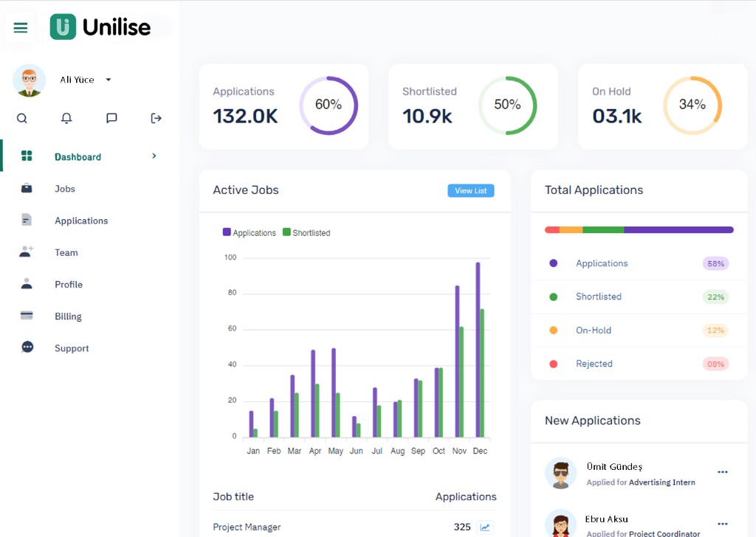Image resolution: width=756 pixels, height=537 pixels.
Task: Click the red dot beside Rejected
Action: click(x=554, y=364)
